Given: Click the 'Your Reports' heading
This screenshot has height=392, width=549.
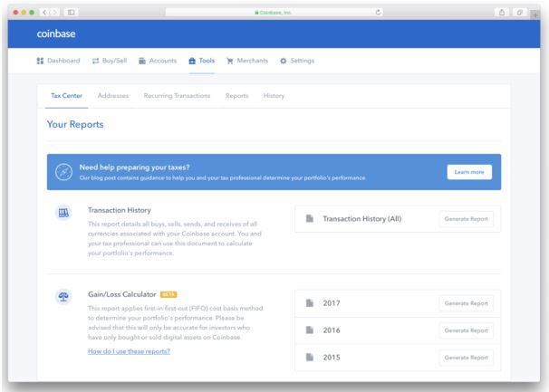Looking at the screenshot, I should pyautogui.click(x=75, y=124).
